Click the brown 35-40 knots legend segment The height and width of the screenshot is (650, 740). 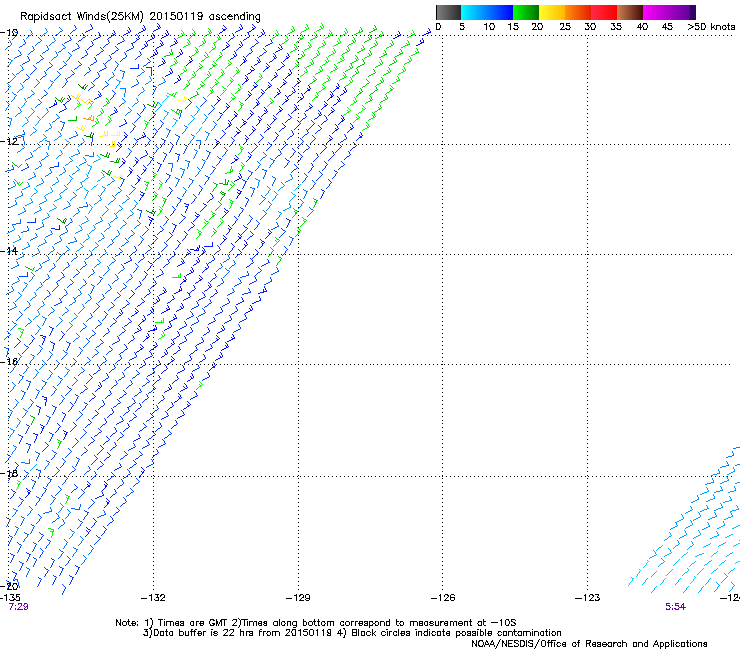(x=630, y=12)
